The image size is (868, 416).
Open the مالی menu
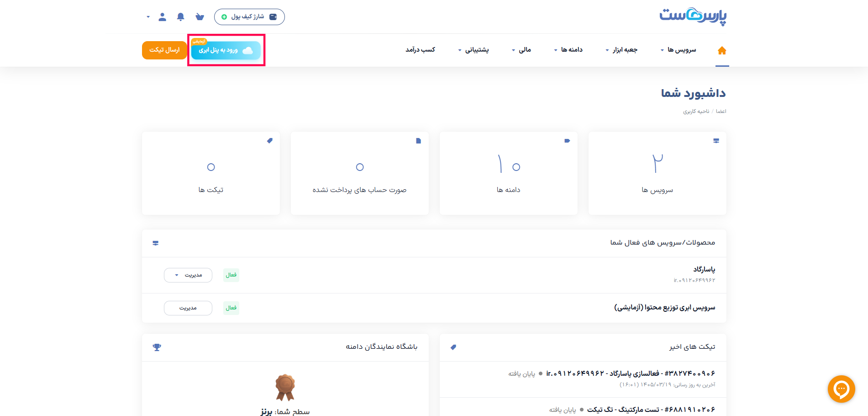point(521,50)
